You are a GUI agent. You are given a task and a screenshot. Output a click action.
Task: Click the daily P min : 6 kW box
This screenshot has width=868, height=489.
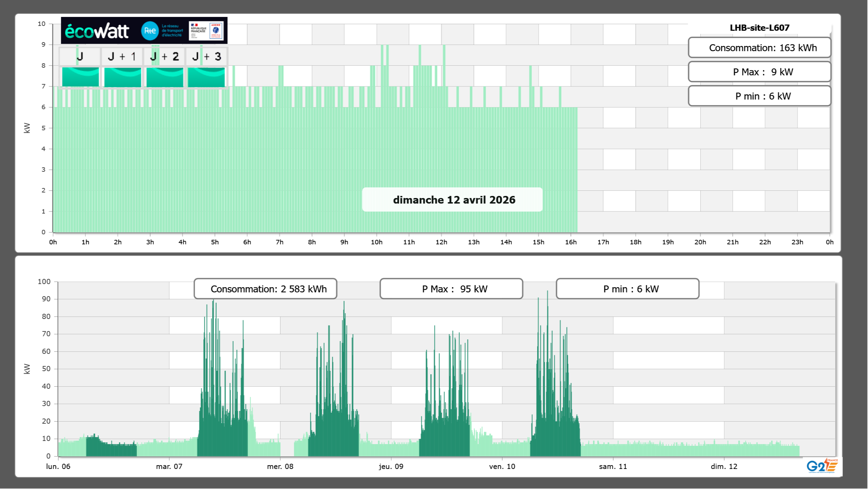click(x=759, y=96)
